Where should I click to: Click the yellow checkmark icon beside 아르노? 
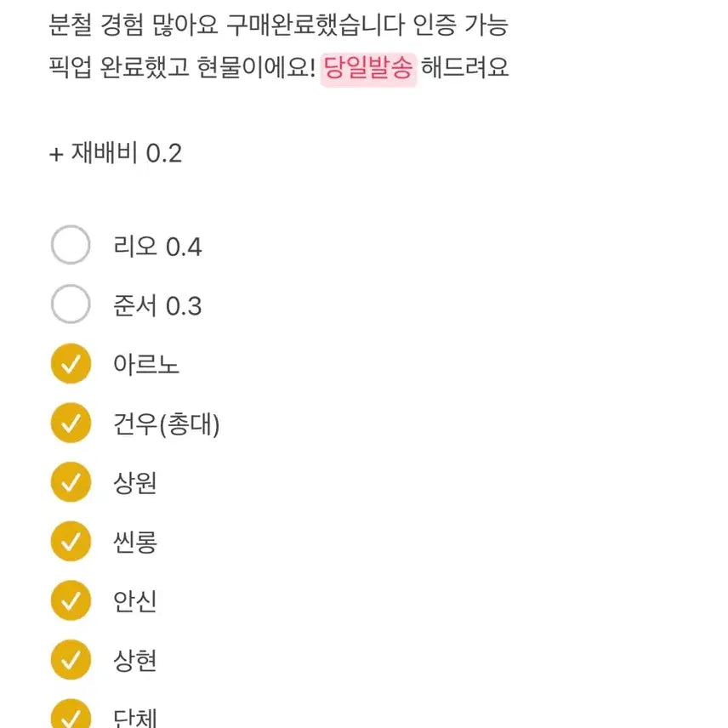(71, 363)
